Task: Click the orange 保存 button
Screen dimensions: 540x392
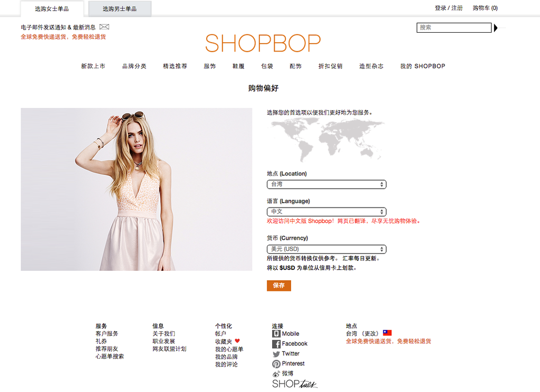Action: click(x=279, y=286)
